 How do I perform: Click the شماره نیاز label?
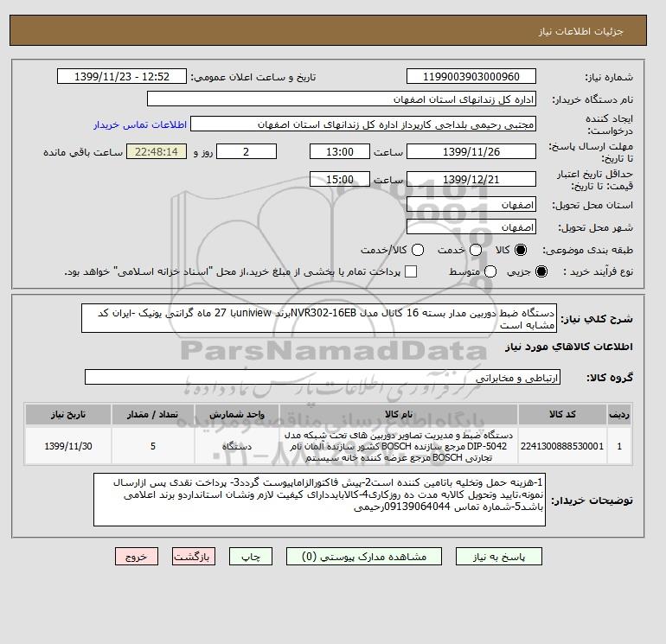(x=609, y=77)
